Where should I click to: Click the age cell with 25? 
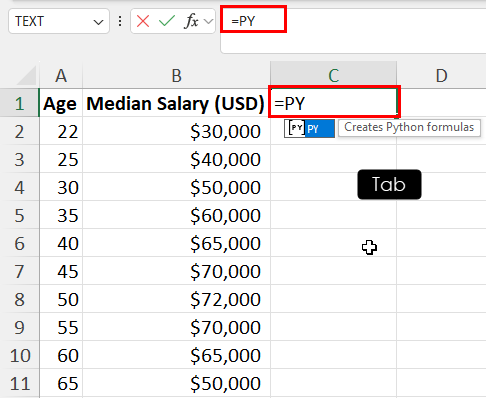pyautogui.click(x=61, y=159)
